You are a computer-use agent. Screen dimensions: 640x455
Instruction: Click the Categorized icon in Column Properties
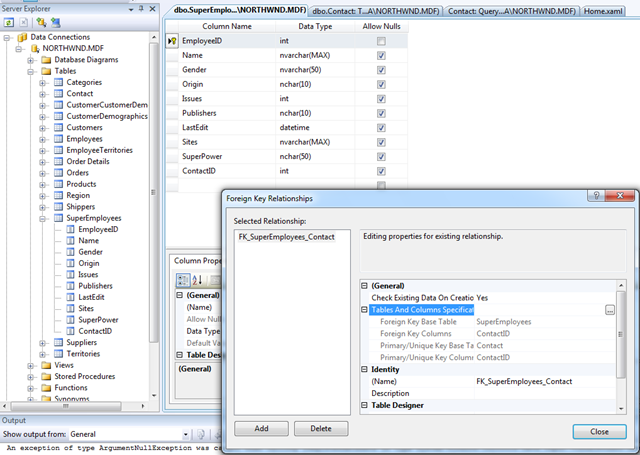coord(182,279)
